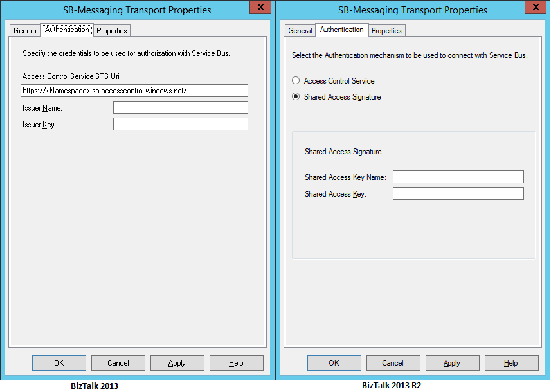The height and width of the screenshot is (392, 551).
Task: Close the BizTalk 2013 dialog window
Action: tap(260, 7)
